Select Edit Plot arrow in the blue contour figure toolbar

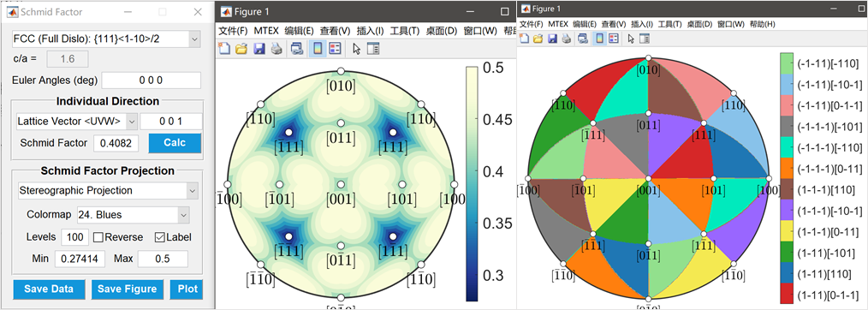click(x=356, y=49)
